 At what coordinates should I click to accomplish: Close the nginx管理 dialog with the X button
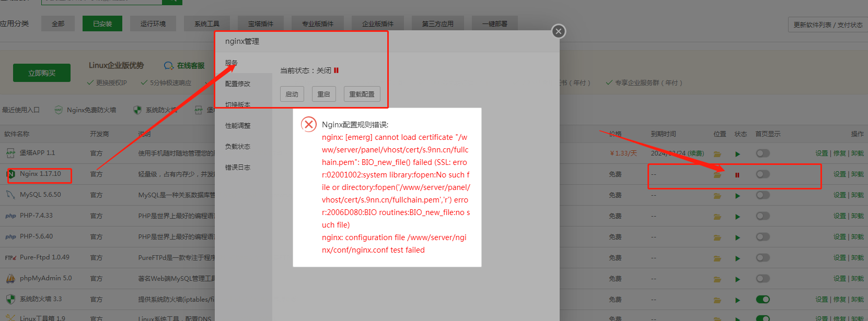[559, 31]
